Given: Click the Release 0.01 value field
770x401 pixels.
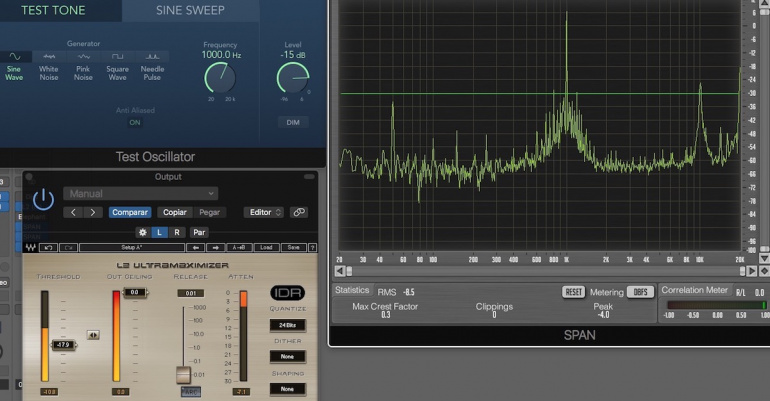Looking at the screenshot, I should click(191, 293).
